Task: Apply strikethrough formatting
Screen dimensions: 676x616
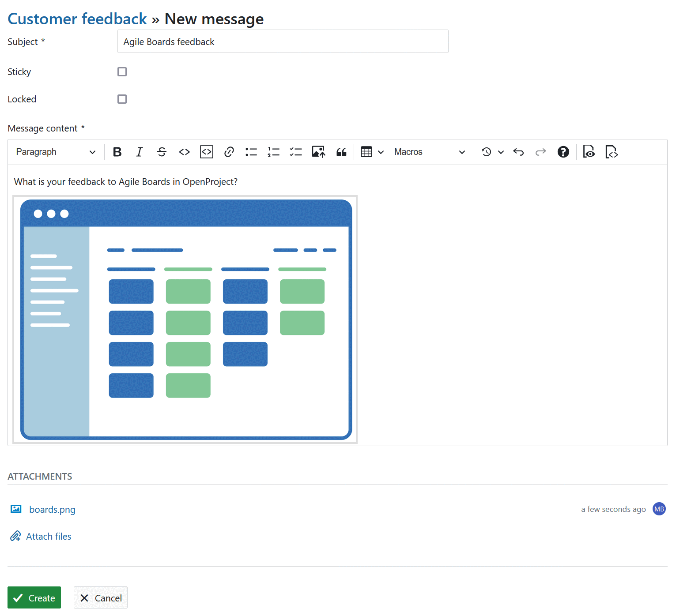Action: 162,152
